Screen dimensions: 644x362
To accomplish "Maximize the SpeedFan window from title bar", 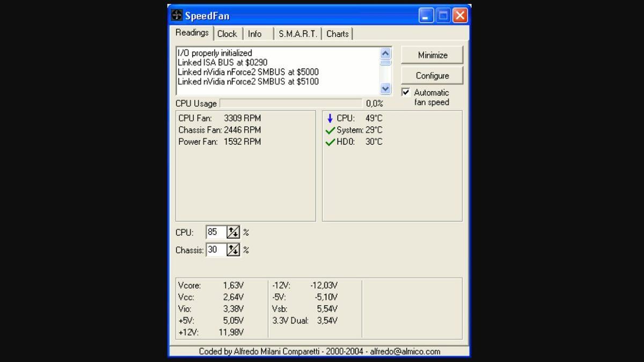I will click(443, 16).
